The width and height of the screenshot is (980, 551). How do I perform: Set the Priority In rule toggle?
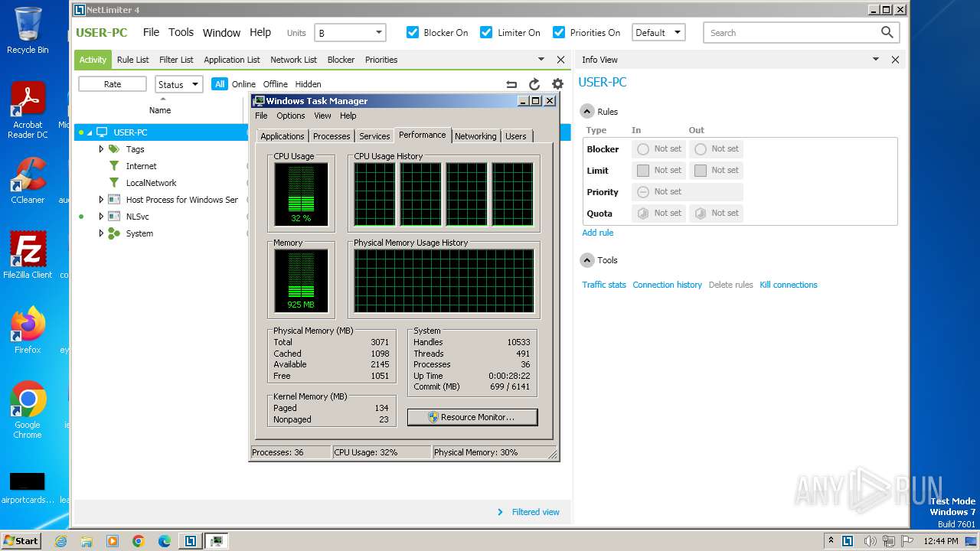coord(643,192)
